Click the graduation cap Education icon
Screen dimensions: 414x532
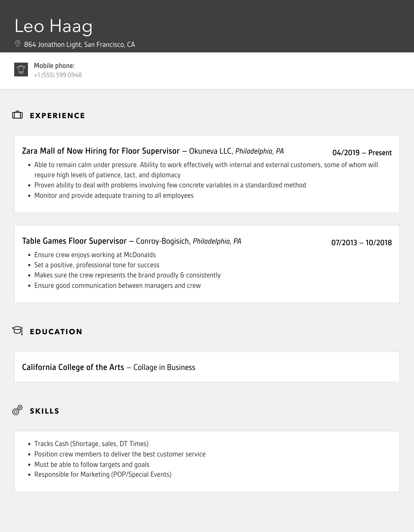coord(18,331)
